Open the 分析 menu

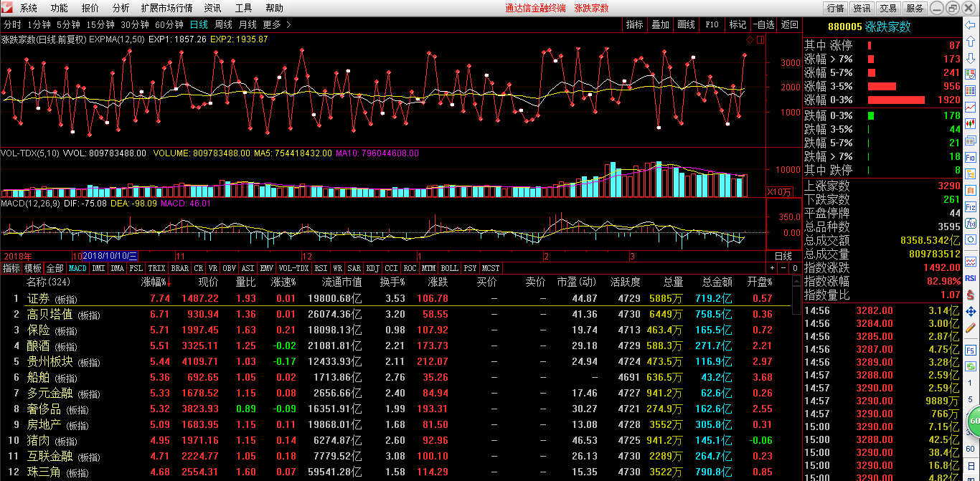[121, 8]
